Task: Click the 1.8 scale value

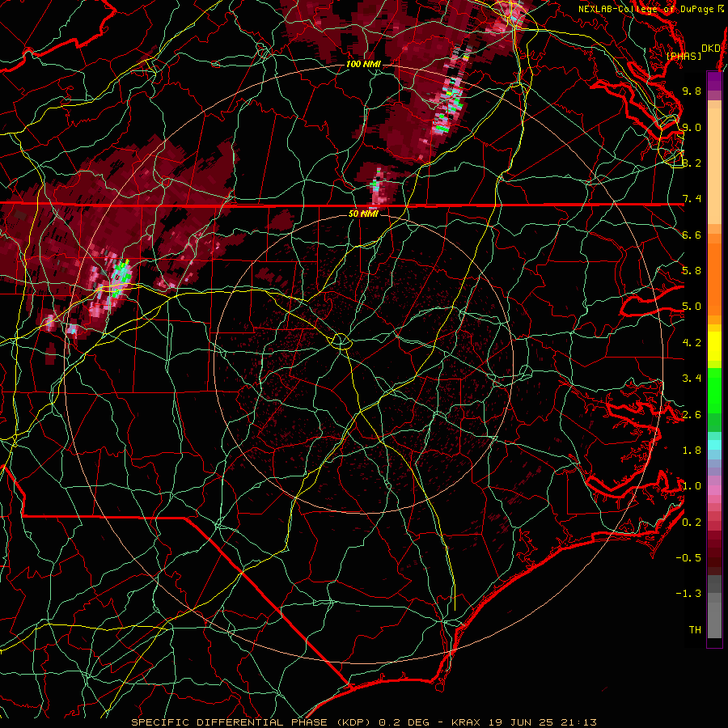Action: (x=692, y=451)
